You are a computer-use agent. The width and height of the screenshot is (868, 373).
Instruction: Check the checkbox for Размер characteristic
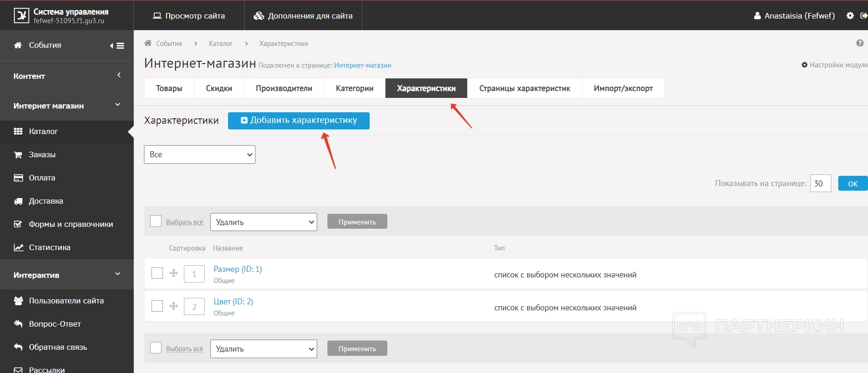click(157, 273)
